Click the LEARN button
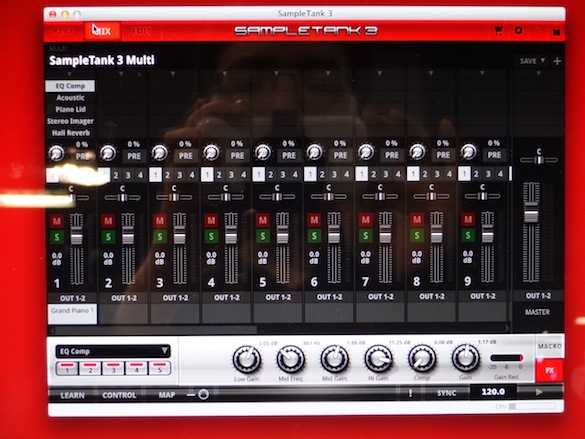 [x=72, y=395]
